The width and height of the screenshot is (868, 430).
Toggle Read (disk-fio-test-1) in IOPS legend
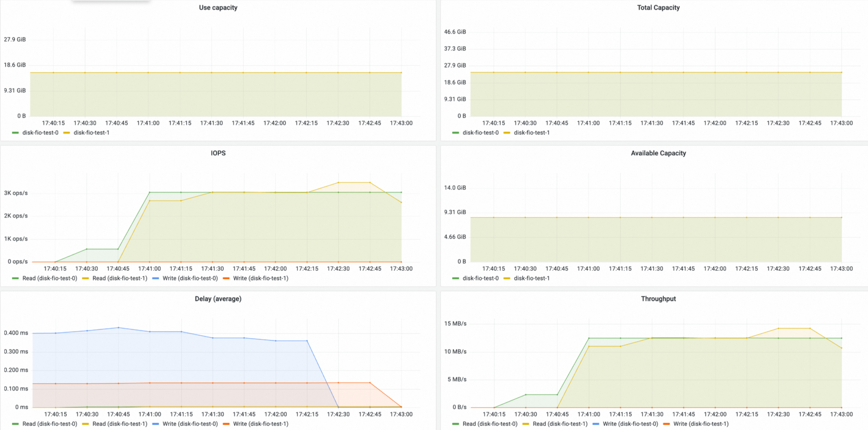point(120,279)
